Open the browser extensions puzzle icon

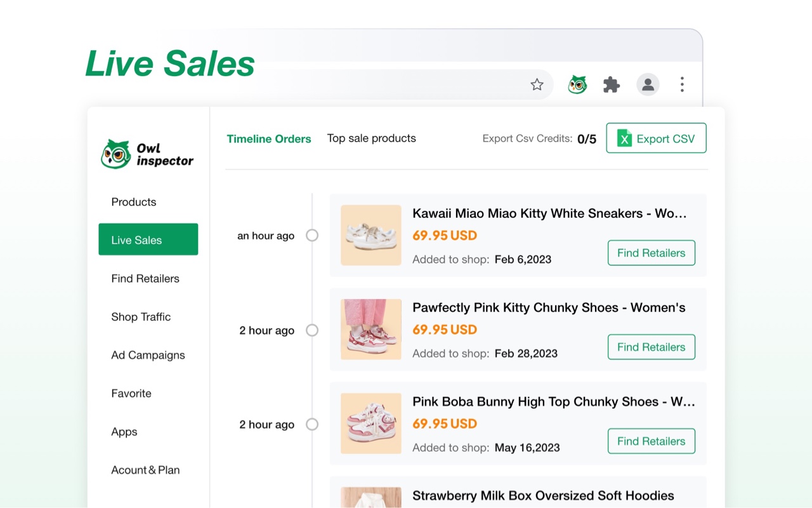(612, 84)
